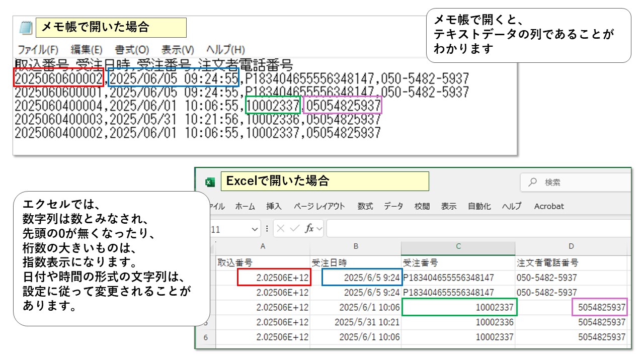
Task: Open the データ ribbon tab
Action: (x=393, y=206)
